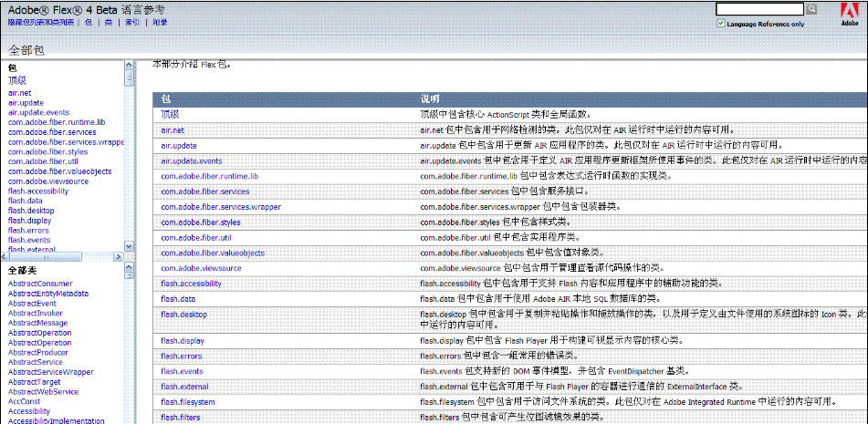The image size is (868, 424).
Task: Click air.update link in the main table
Action: pos(179,145)
